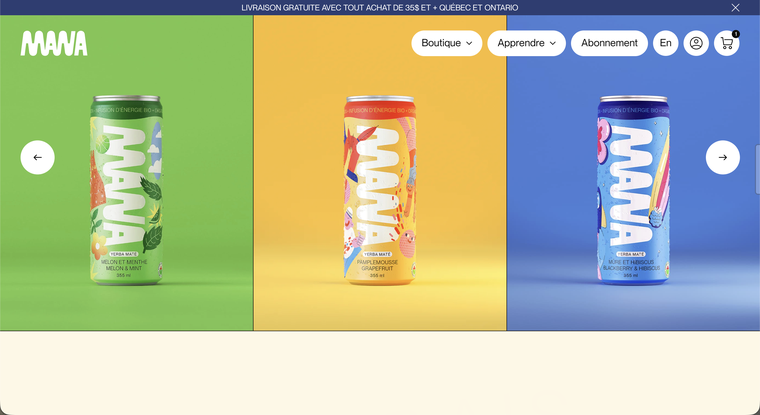The height and width of the screenshot is (415, 760).
Task: Open the user account icon
Action: pyautogui.click(x=696, y=43)
